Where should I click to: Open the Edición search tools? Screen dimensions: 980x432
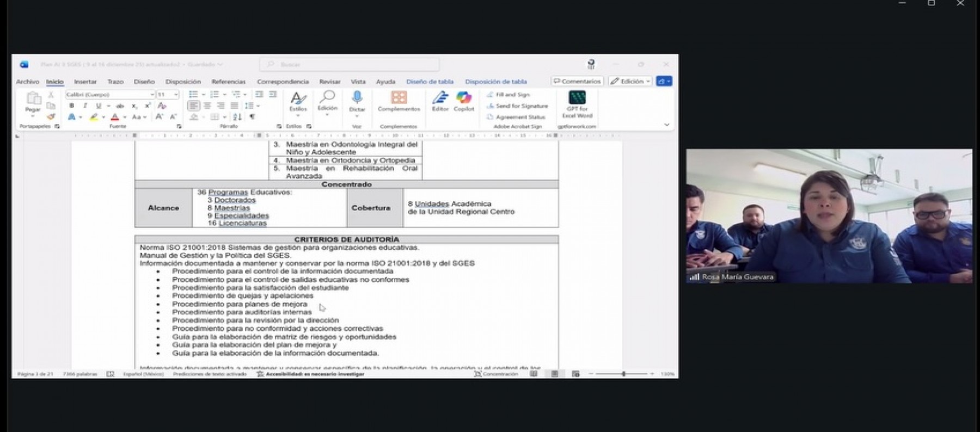click(327, 102)
